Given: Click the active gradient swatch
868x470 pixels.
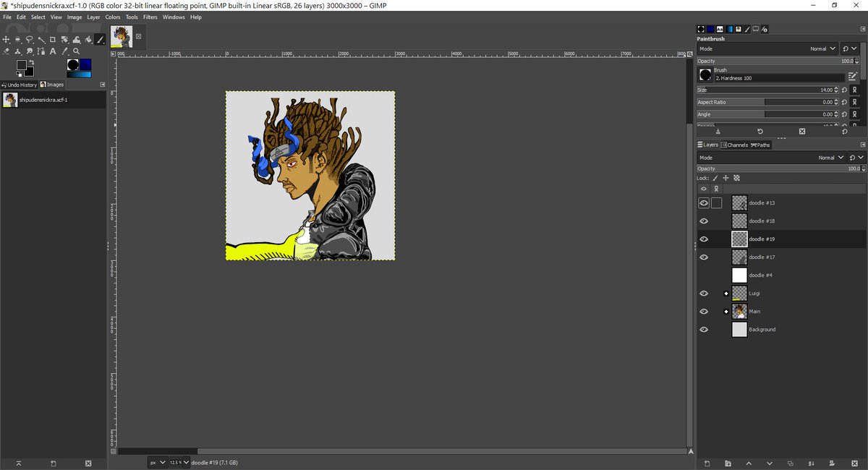Looking at the screenshot, I should (x=79, y=74).
